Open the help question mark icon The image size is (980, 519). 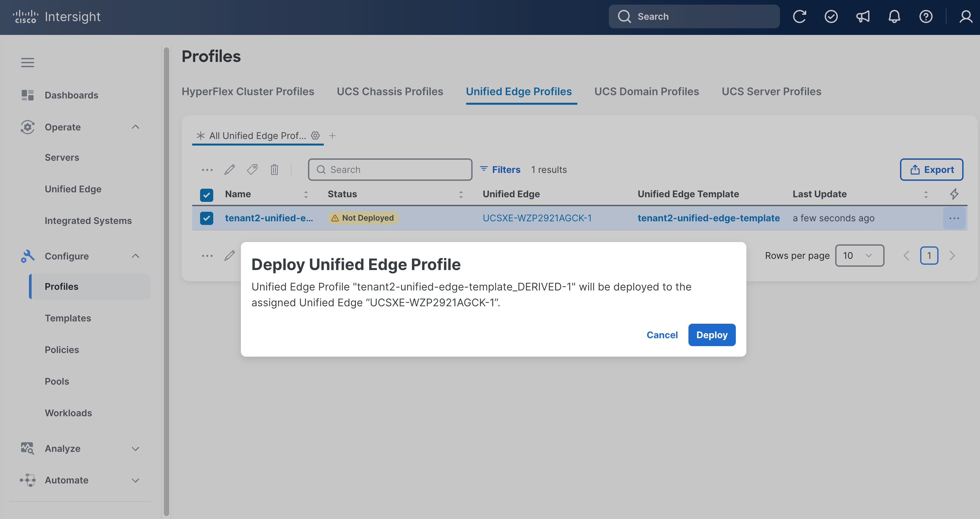click(926, 17)
